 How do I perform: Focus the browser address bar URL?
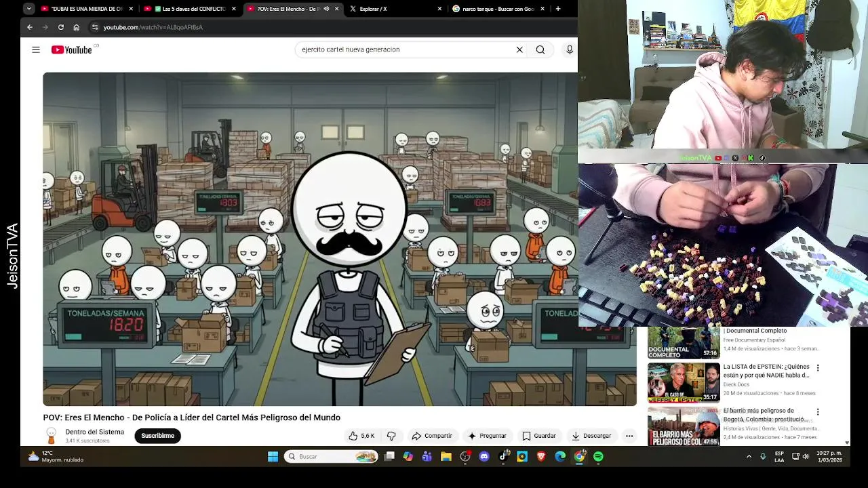[153, 27]
